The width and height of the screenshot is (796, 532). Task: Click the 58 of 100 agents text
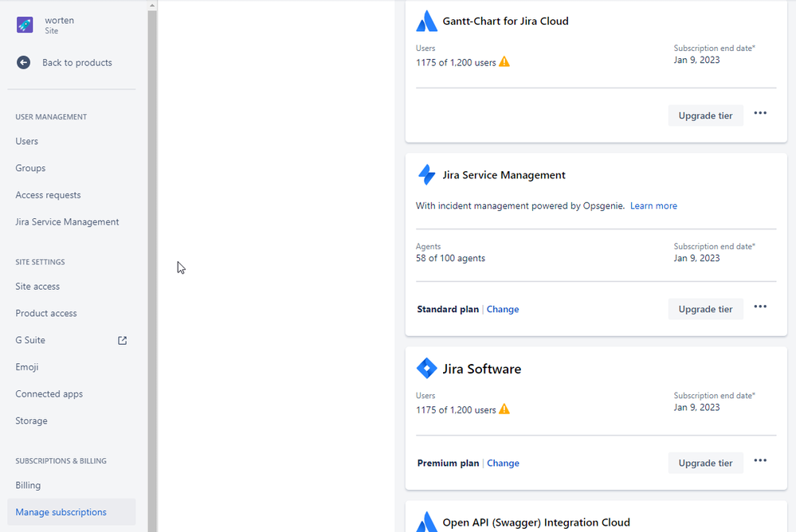click(x=450, y=258)
